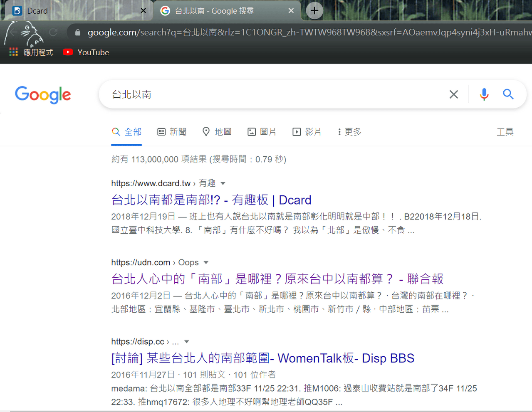Start voice search with microphone

tap(484, 94)
